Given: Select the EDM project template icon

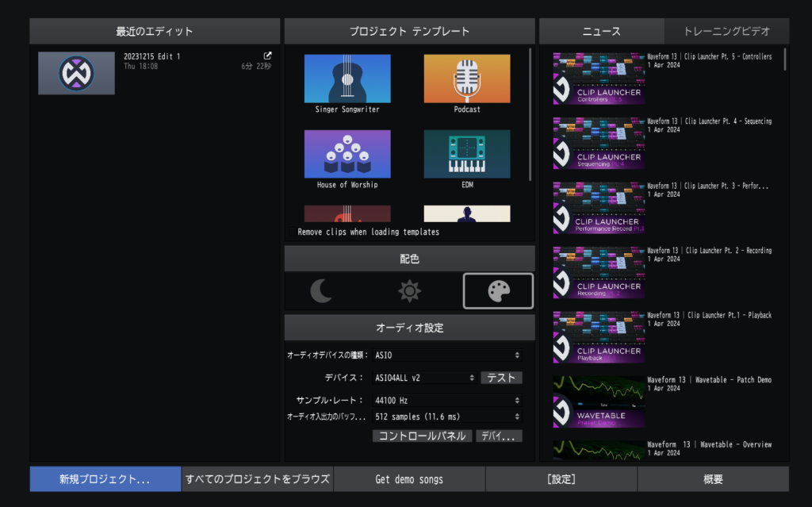Looking at the screenshot, I should coord(466,155).
